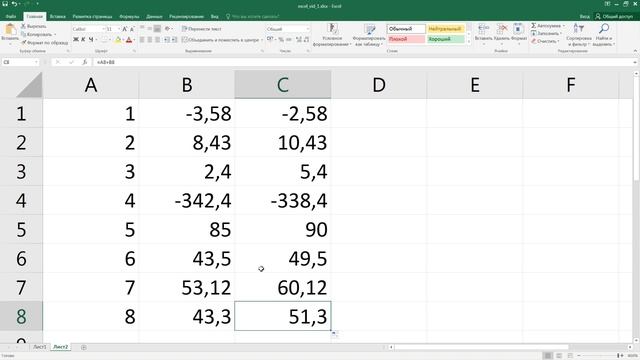This screenshot has width=640, height=360.
Task: Click Merge and Center (Объединить и поместить в центре)
Action: click(220, 40)
